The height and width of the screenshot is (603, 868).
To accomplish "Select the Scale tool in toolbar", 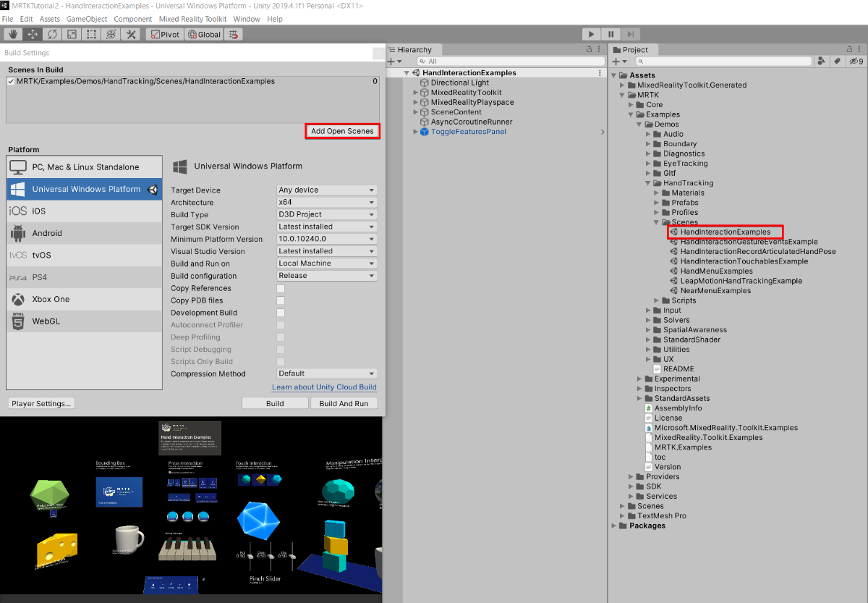I will tap(72, 34).
